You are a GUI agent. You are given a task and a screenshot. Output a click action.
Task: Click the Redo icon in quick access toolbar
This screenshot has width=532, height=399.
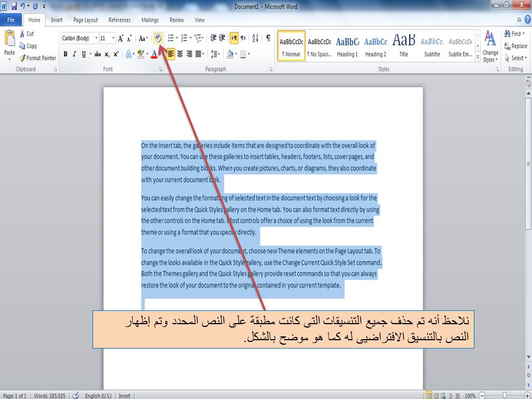[35, 6]
